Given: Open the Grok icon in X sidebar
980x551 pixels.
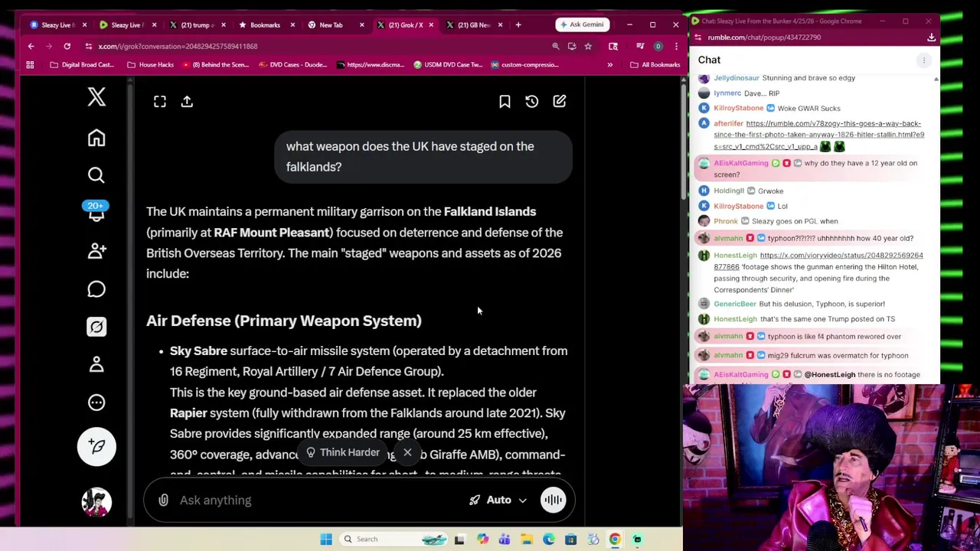Looking at the screenshot, I should pyautogui.click(x=96, y=327).
